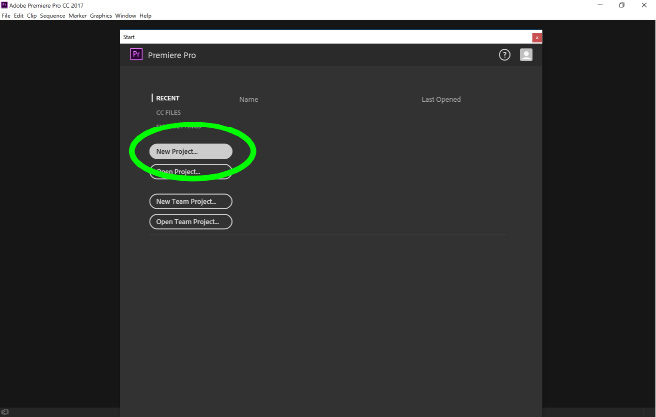Click the Premiere Pro Pr logo icon

click(136, 54)
